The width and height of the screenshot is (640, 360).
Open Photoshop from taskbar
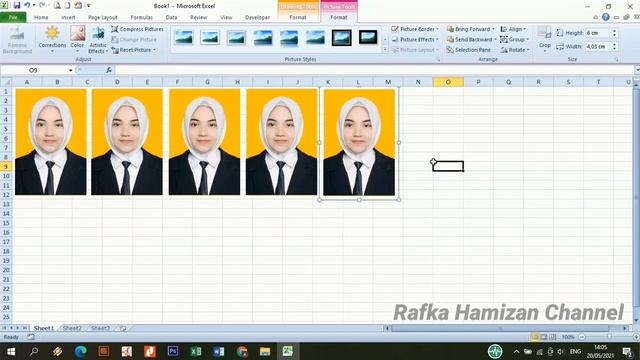click(173, 351)
